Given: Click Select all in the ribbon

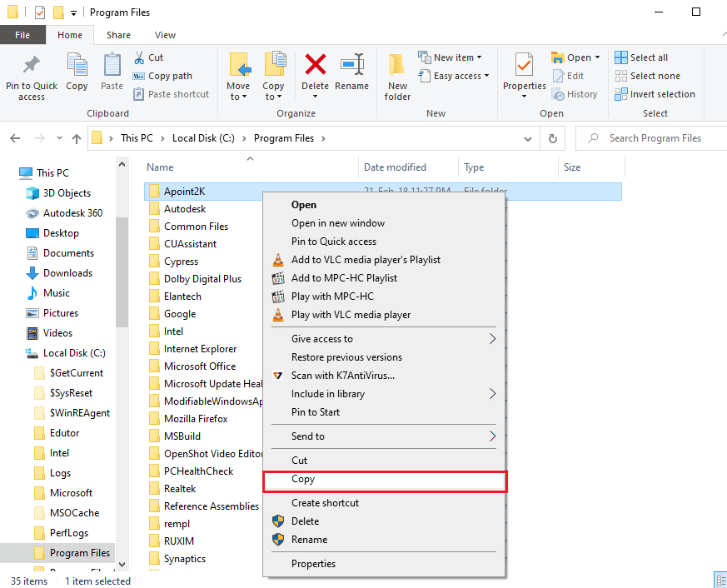Looking at the screenshot, I should point(642,57).
